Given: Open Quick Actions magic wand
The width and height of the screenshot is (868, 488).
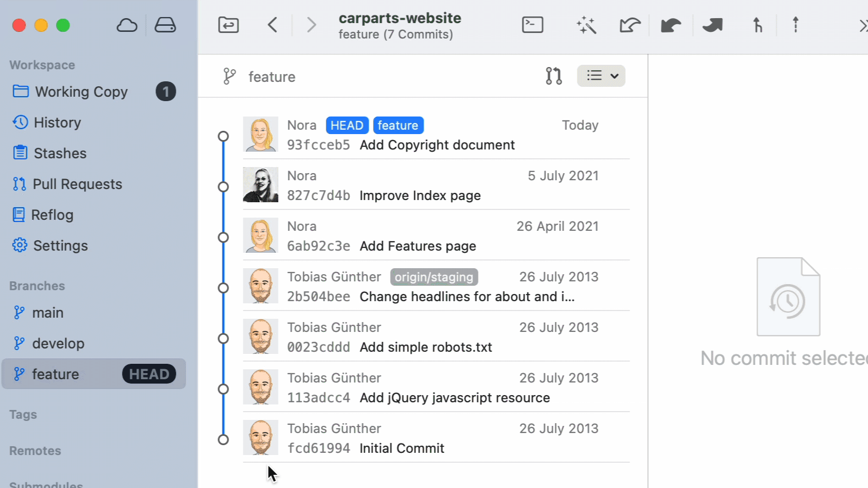Looking at the screenshot, I should pos(586,25).
